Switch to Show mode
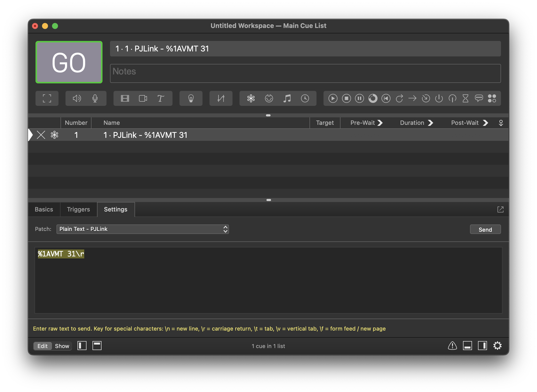The height and width of the screenshot is (392, 537). pyautogui.click(x=61, y=346)
